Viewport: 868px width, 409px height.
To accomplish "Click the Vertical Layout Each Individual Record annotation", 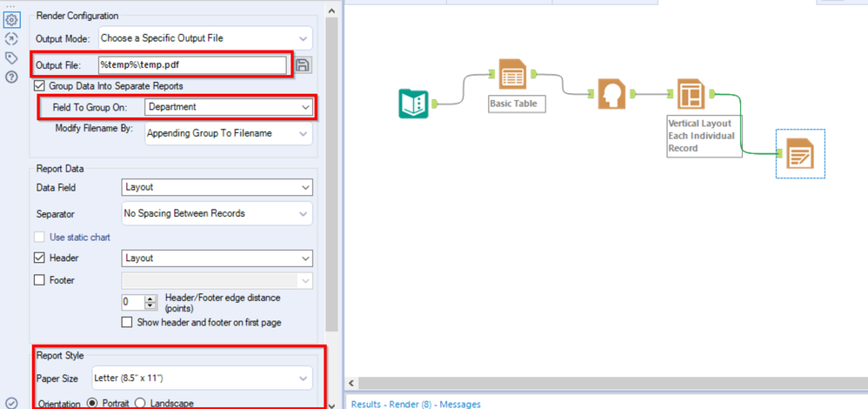I will (704, 137).
